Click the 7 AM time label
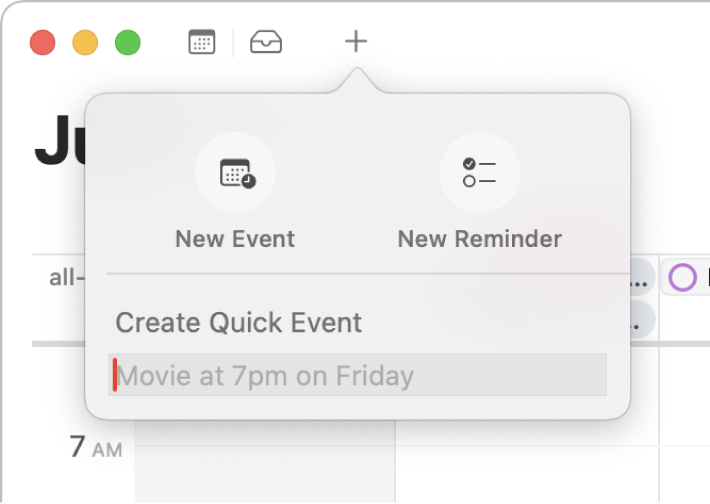 pos(96,447)
